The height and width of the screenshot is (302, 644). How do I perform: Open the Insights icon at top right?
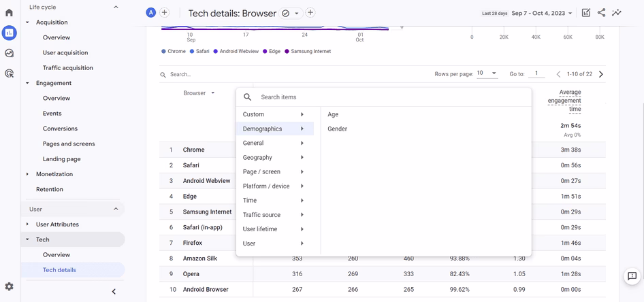pyautogui.click(x=617, y=13)
